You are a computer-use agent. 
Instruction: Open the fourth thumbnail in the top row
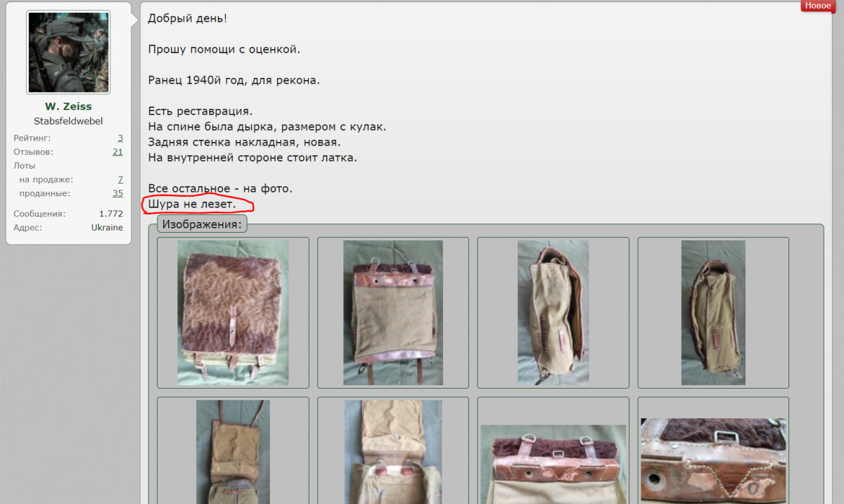(713, 313)
